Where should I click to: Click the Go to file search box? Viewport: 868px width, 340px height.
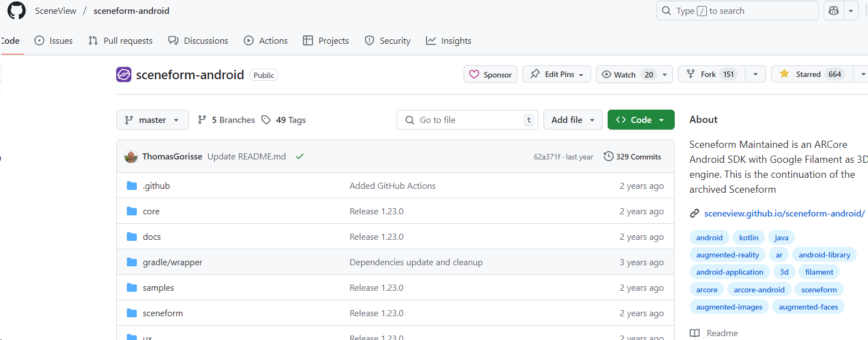coord(468,120)
